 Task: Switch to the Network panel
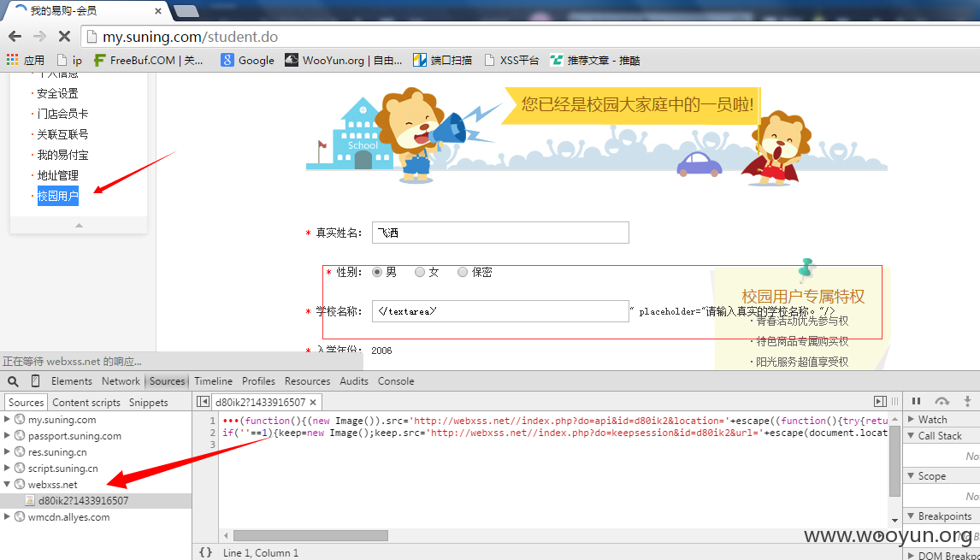(x=121, y=381)
